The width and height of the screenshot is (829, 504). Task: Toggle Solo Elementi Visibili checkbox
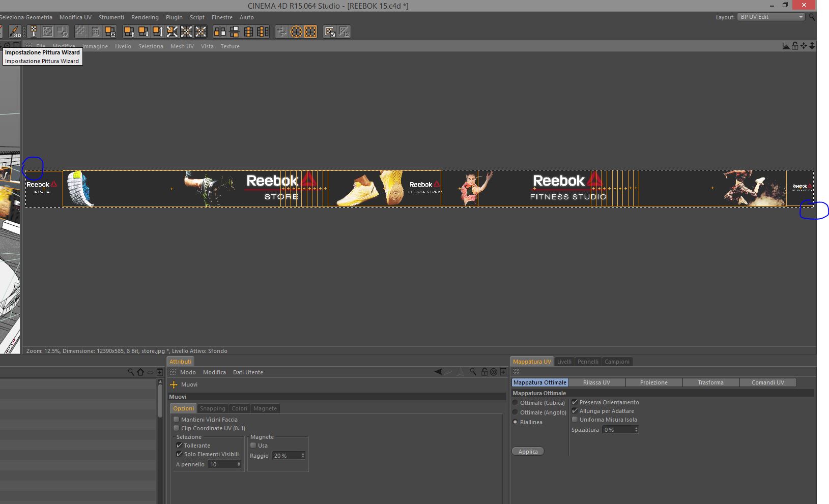[179, 454]
